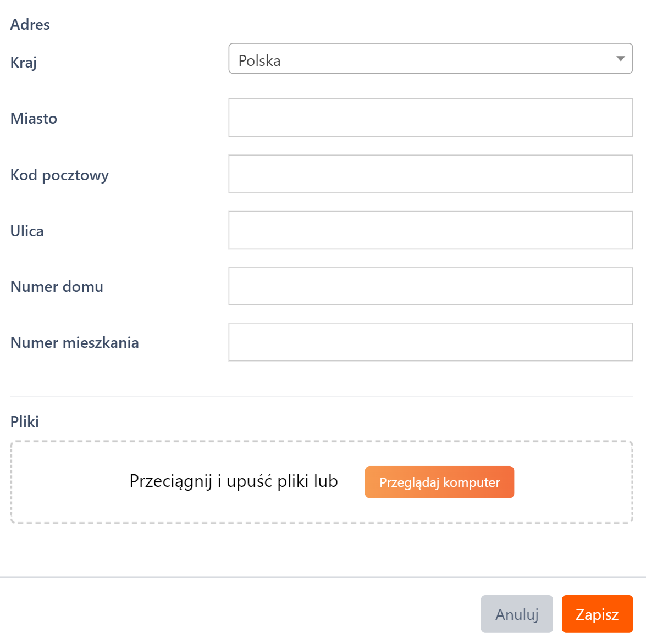Viewport: 646px width, 644px height.
Task: Click into the Kod pocztowy input
Action: (x=430, y=174)
